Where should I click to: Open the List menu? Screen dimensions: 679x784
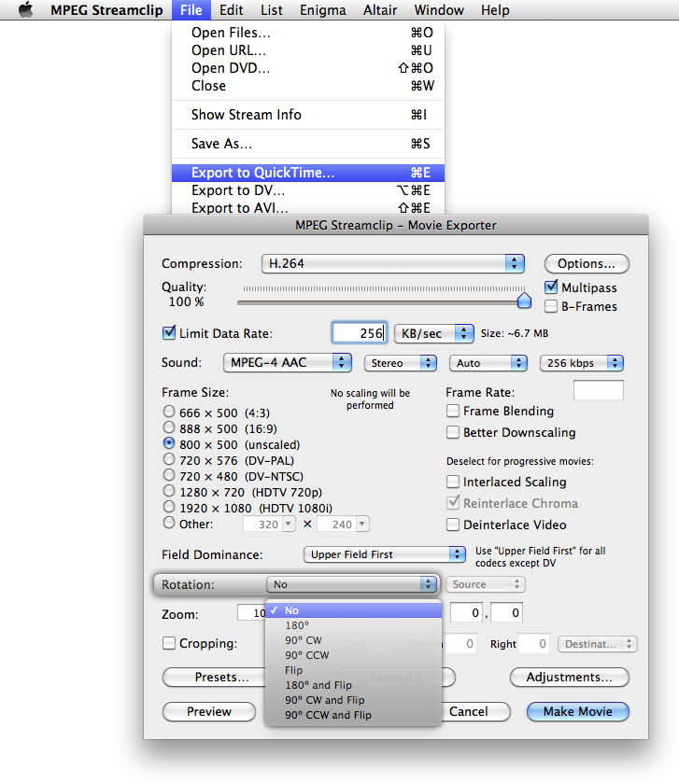coord(271,10)
